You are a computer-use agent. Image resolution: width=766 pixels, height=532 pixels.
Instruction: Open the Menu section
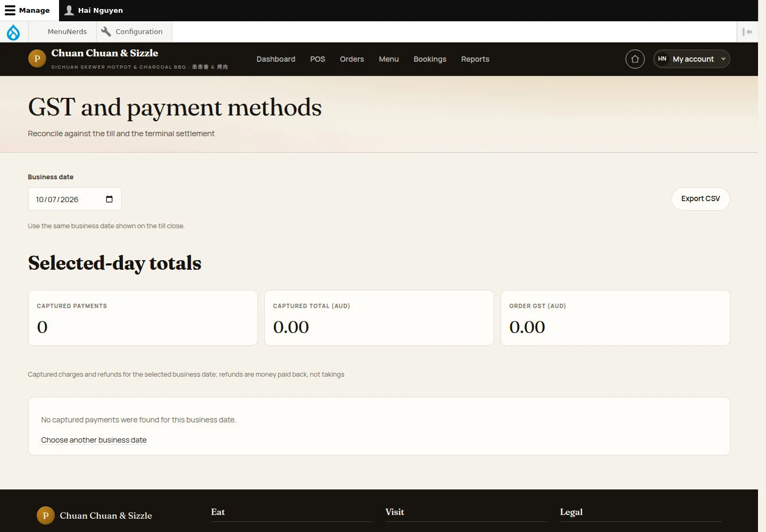(389, 59)
